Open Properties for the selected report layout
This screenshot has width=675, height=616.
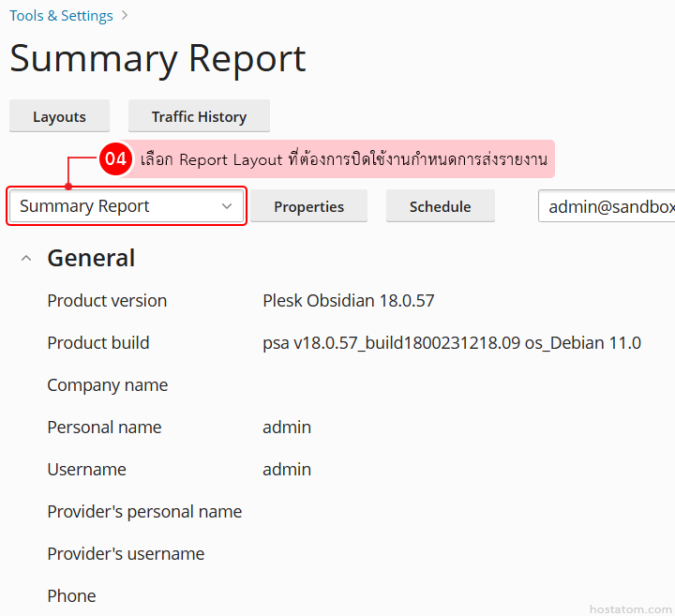(308, 206)
